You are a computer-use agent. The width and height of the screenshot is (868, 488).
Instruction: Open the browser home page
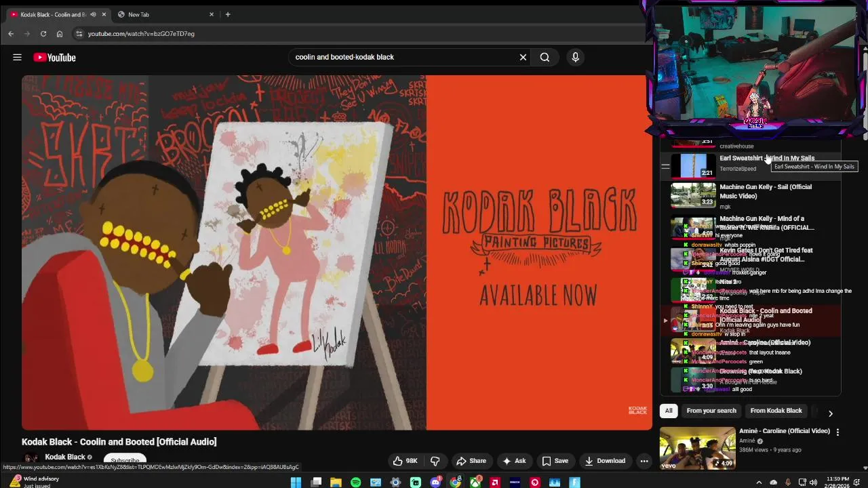(60, 34)
